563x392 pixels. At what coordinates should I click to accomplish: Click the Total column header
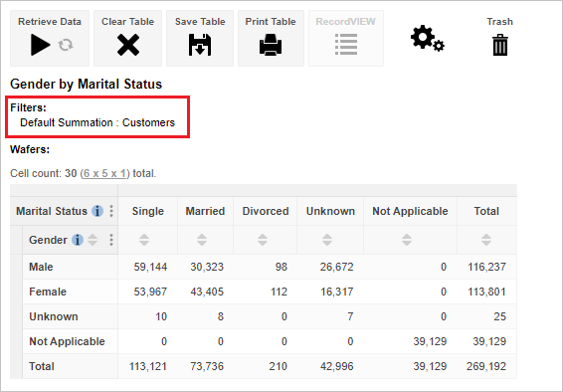(486, 211)
